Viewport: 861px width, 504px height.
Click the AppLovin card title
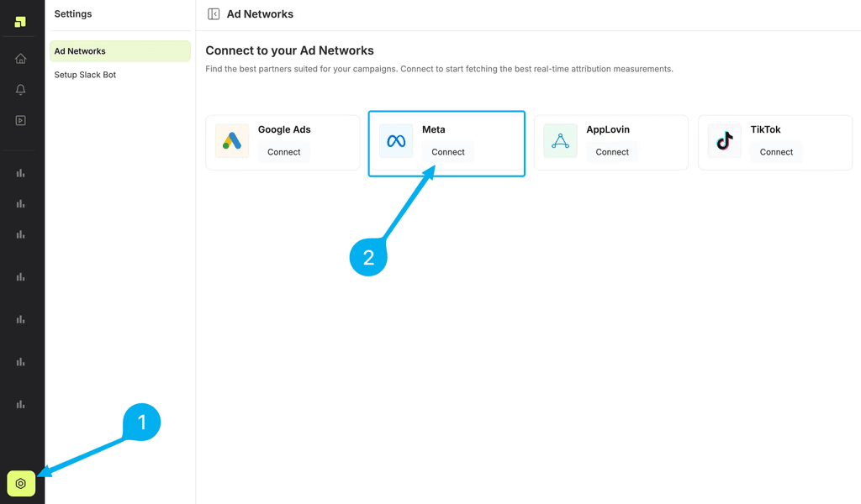(608, 129)
